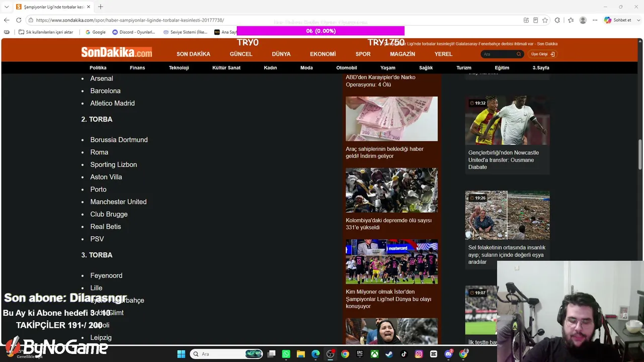Screen dimensions: 644x362
Task: Expand the Sohbet et dropdown chevron
Action: click(637, 20)
